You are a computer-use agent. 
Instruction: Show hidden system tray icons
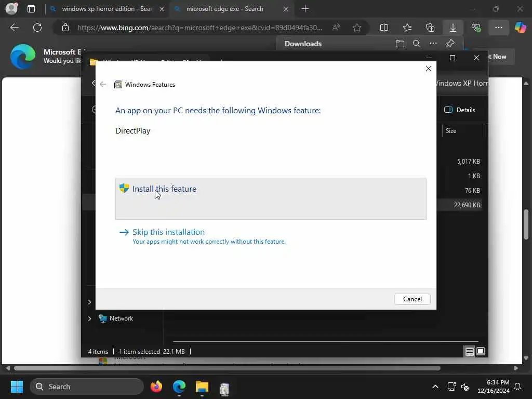[x=435, y=387]
